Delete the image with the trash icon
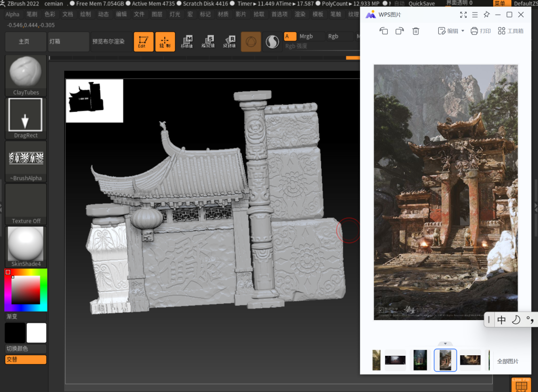This screenshot has height=392, width=538. pyautogui.click(x=416, y=31)
